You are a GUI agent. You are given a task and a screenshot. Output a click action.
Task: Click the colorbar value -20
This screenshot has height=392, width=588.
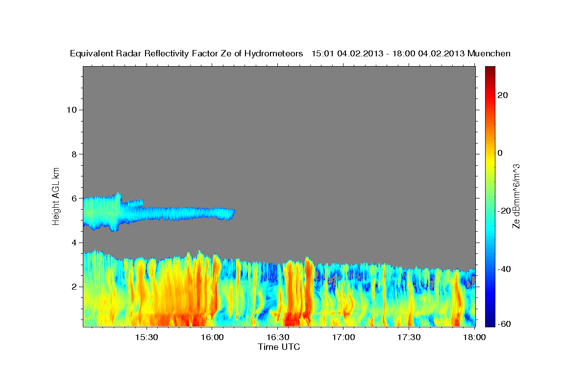[504, 211]
